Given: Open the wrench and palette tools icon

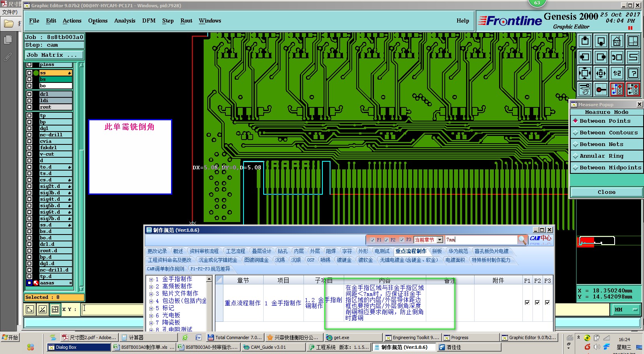Looking at the screenshot, I should pyautogui.click(x=585, y=89).
